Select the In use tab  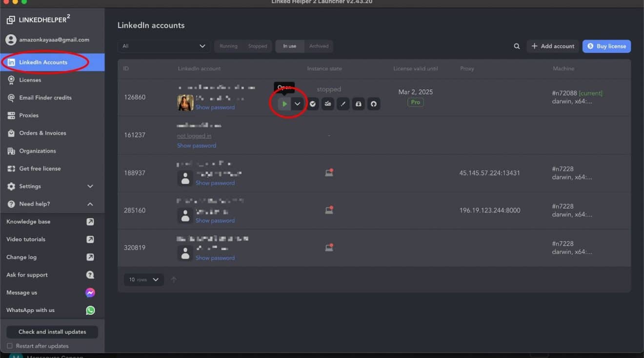click(289, 46)
